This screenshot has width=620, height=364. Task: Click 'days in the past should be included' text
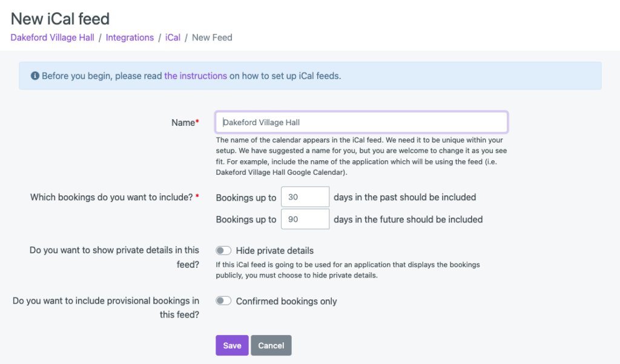point(405,197)
